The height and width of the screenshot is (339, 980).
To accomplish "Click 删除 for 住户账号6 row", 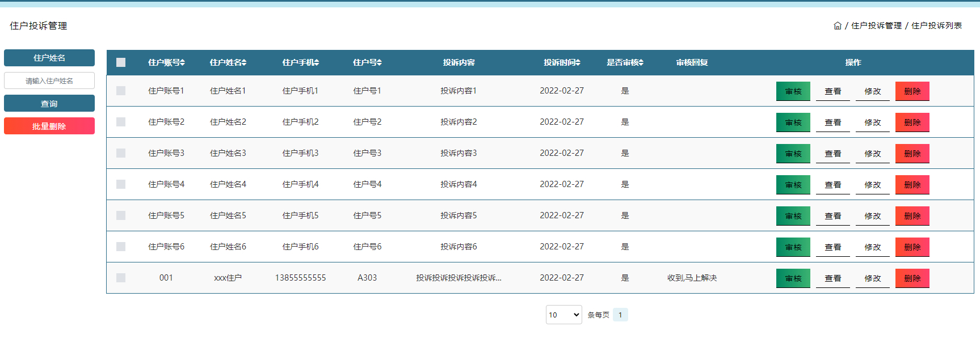I will (x=912, y=247).
